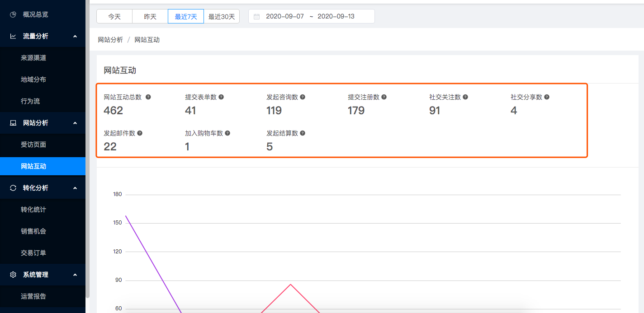Select the 昨天 time range
The image size is (644, 313).
point(150,17)
